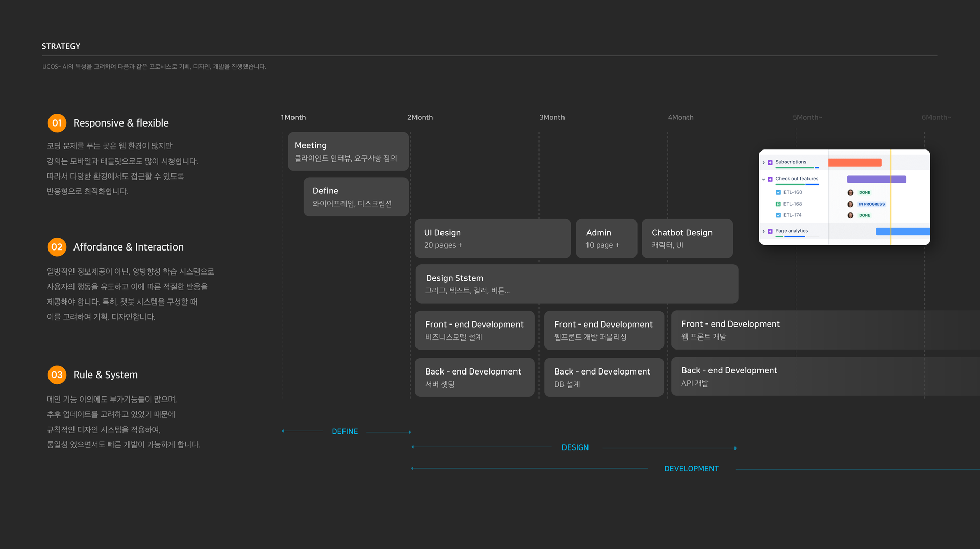This screenshot has width=980, height=549.
Task: Click the first Back-end Development server setting card
Action: [x=475, y=378]
